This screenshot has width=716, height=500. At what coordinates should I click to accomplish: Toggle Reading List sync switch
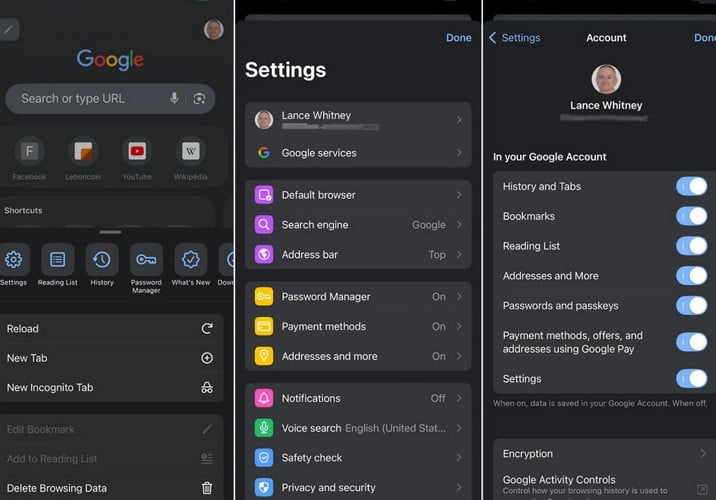pos(692,246)
